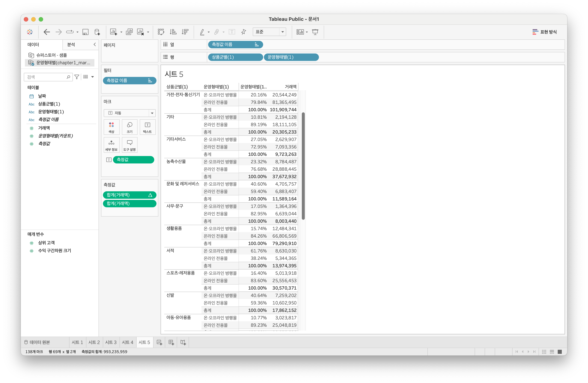
Task: Click the Sort ascending toolbar icon
Action: [173, 32]
